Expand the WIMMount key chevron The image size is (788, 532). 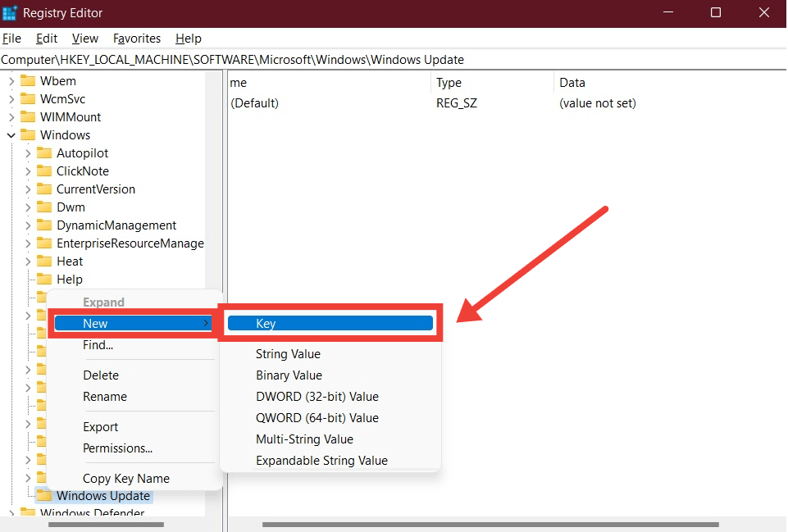(x=11, y=117)
